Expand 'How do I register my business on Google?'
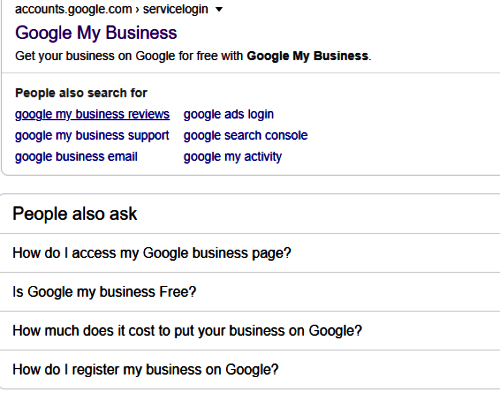 pyautogui.click(x=250, y=369)
